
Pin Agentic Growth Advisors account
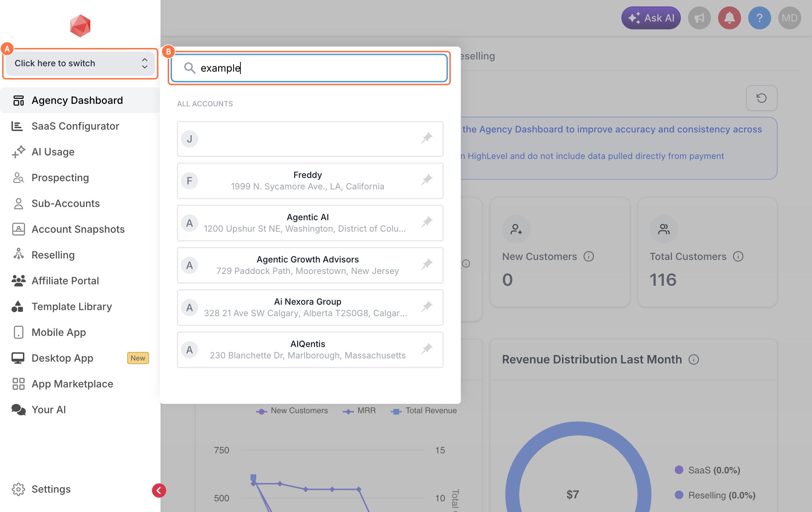pos(427,264)
